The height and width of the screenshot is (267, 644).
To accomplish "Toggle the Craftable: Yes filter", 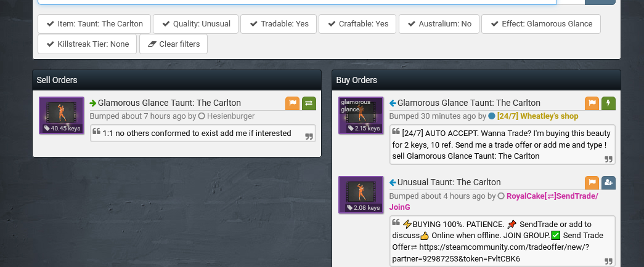I will (357, 24).
